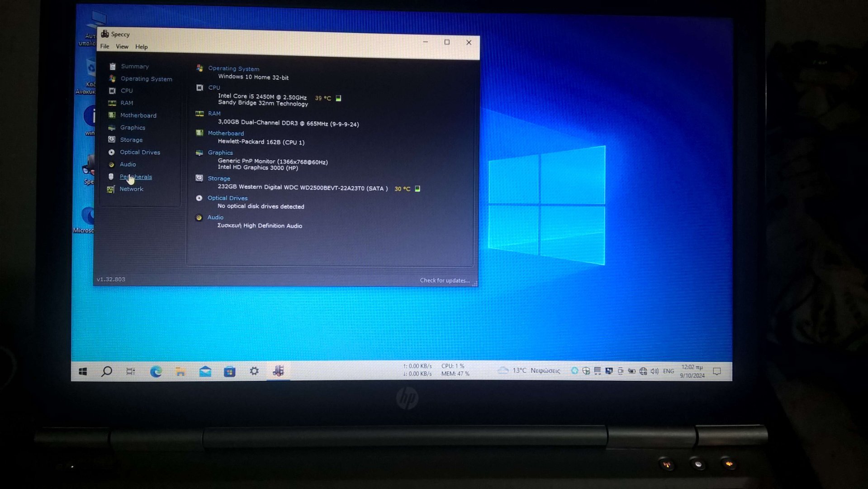868x489 pixels.
Task: Open the Peripherals sidebar link
Action: tap(136, 177)
